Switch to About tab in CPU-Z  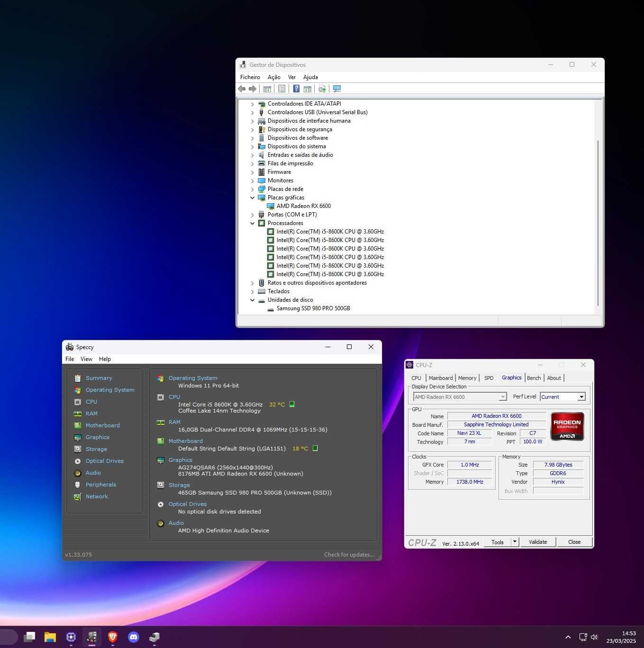[554, 378]
